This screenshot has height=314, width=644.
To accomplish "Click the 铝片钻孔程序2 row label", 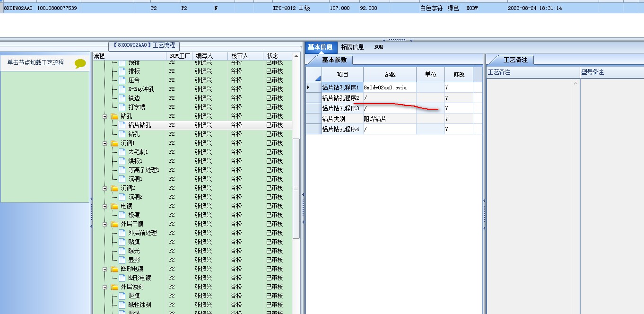I will coord(342,98).
